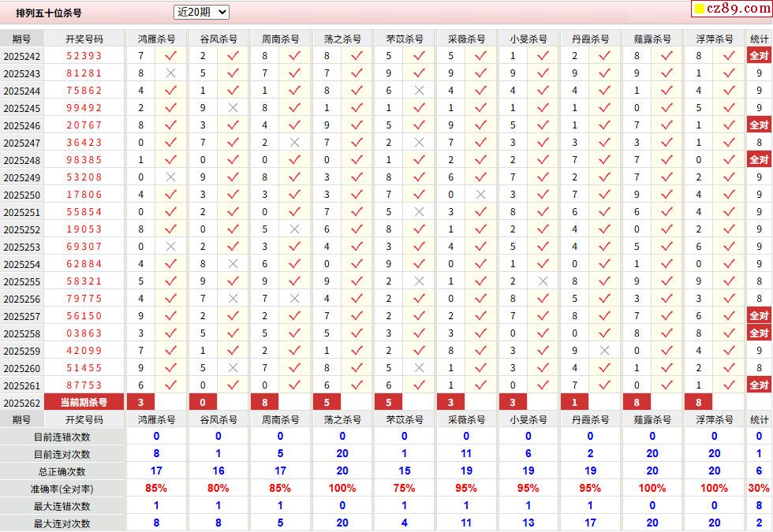
Task: Click the X mark in row 2025259 under 丹霞杀号
Action: click(x=604, y=351)
